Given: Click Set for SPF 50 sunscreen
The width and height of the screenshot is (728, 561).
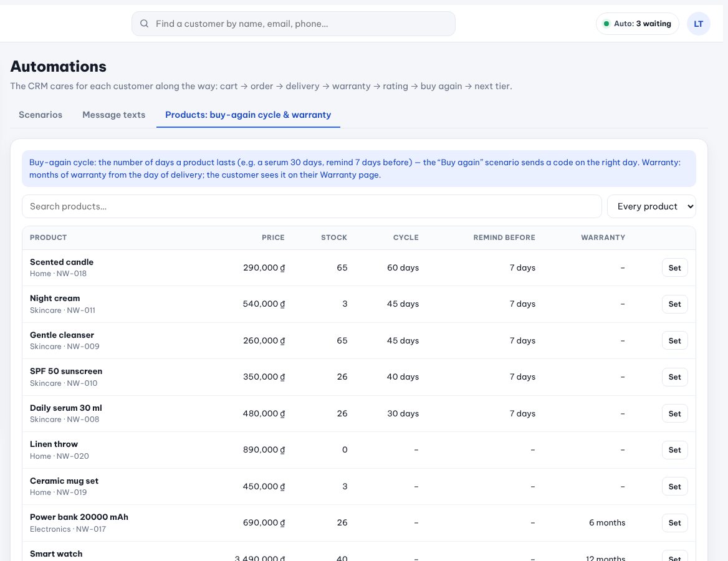Looking at the screenshot, I should [674, 377].
